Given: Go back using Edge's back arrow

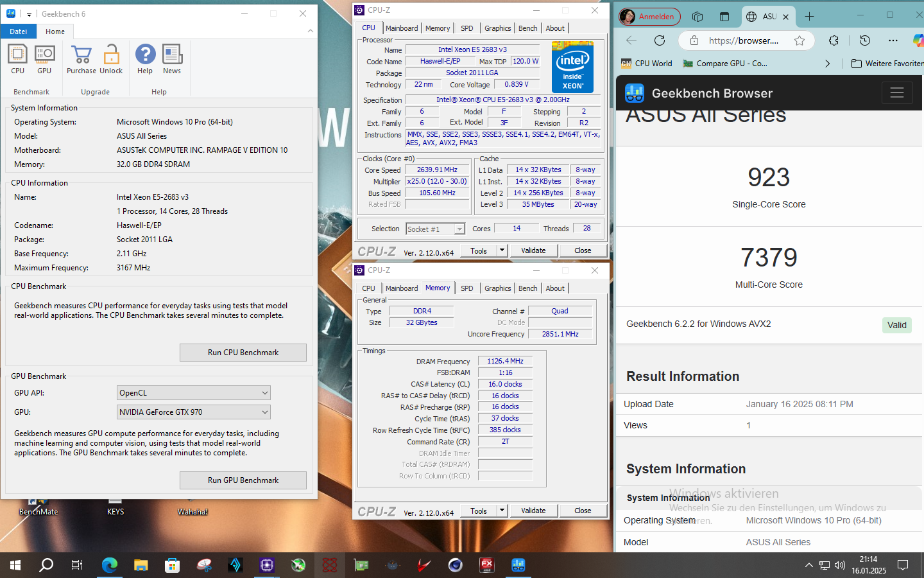Looking at the screenshot, I should coord(631,40).
